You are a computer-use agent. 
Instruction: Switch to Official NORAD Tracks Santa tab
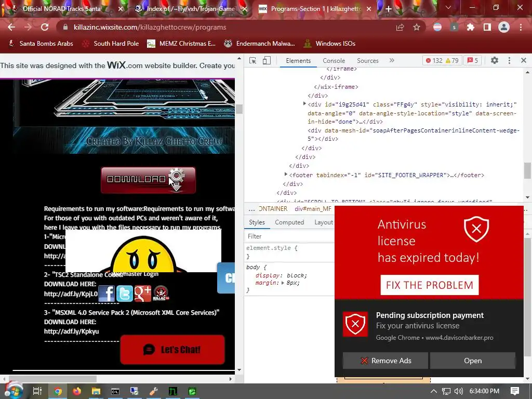click(61, 9)
